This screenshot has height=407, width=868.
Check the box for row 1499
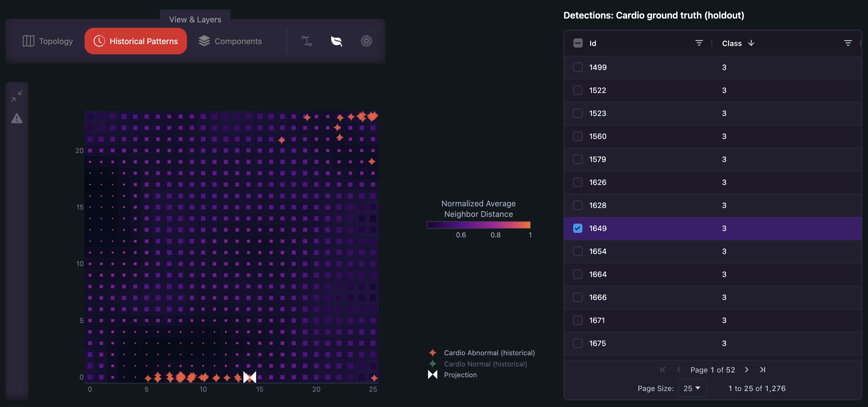(x=578, y=67)
